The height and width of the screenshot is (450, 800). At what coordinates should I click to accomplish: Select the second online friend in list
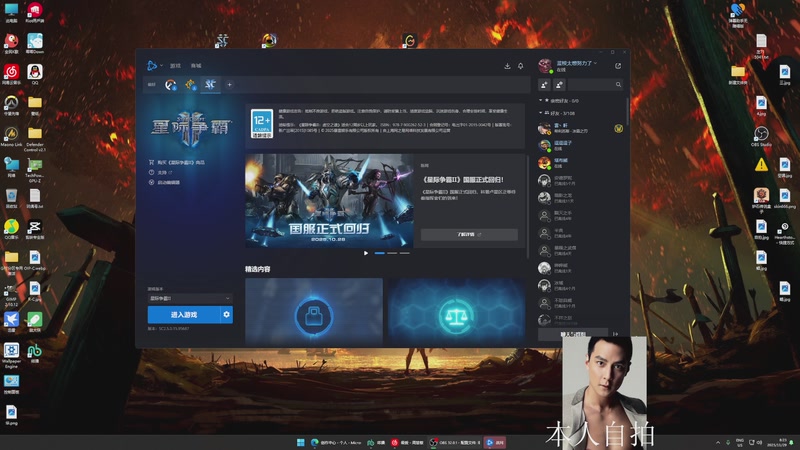581,145
